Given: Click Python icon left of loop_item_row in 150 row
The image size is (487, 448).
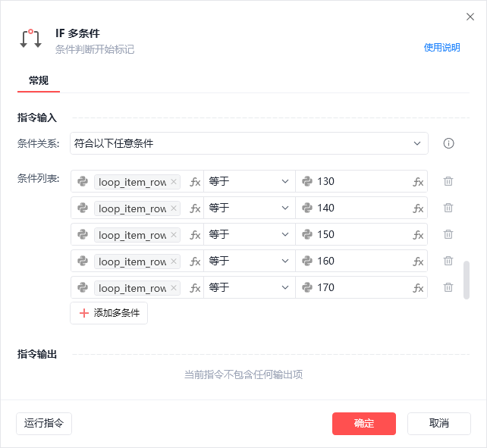Looking at the screenshot, I should (83, 234).
